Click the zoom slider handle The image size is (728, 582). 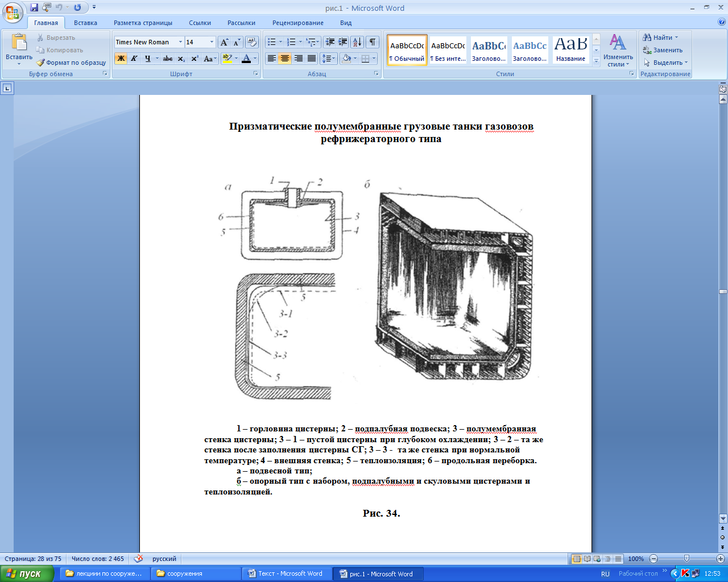pyautogui.click(x=686, y=559)
